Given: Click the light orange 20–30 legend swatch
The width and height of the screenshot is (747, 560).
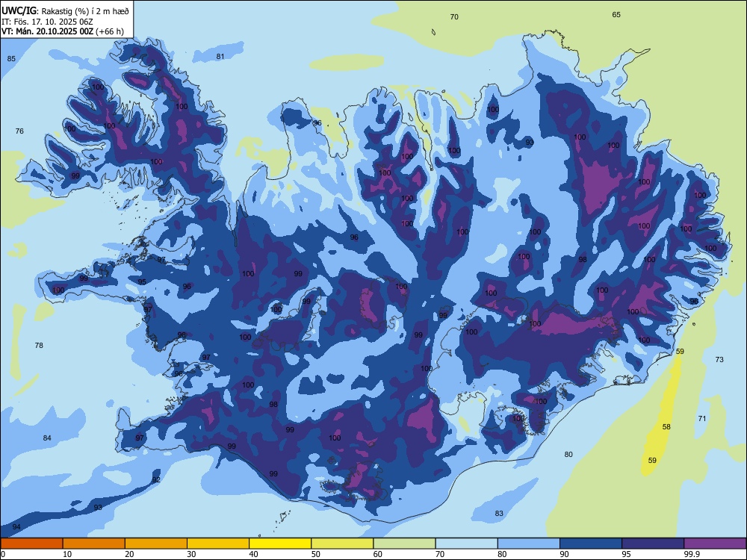Looking at the screenshot, I should click(x=156, y=544).
